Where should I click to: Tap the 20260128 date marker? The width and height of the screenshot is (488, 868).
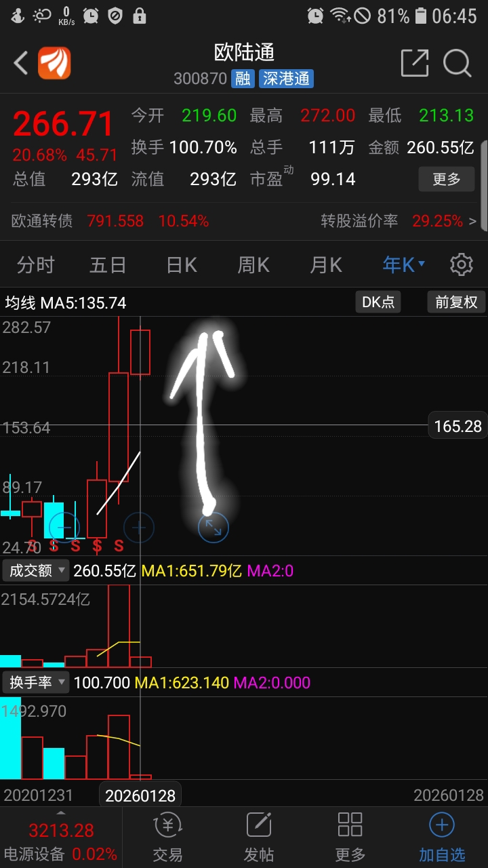[x=140, y=795]
